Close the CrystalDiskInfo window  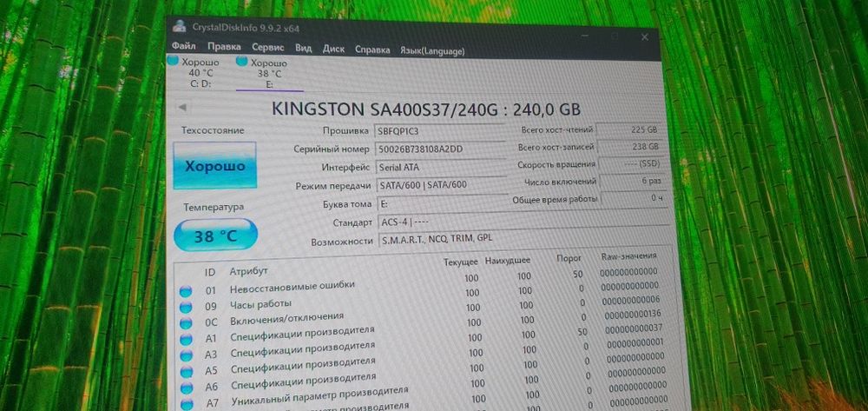[645, 37]
